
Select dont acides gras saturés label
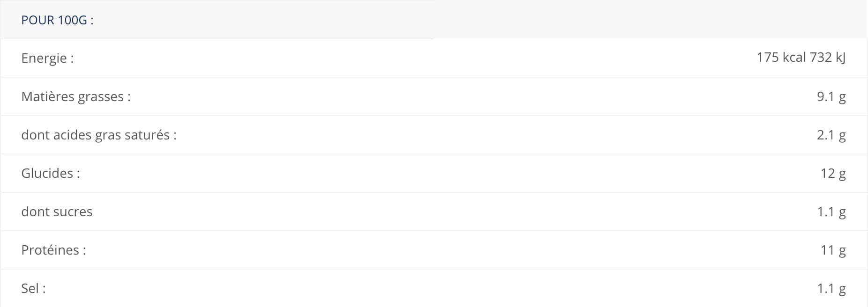[x=99, y=135]
